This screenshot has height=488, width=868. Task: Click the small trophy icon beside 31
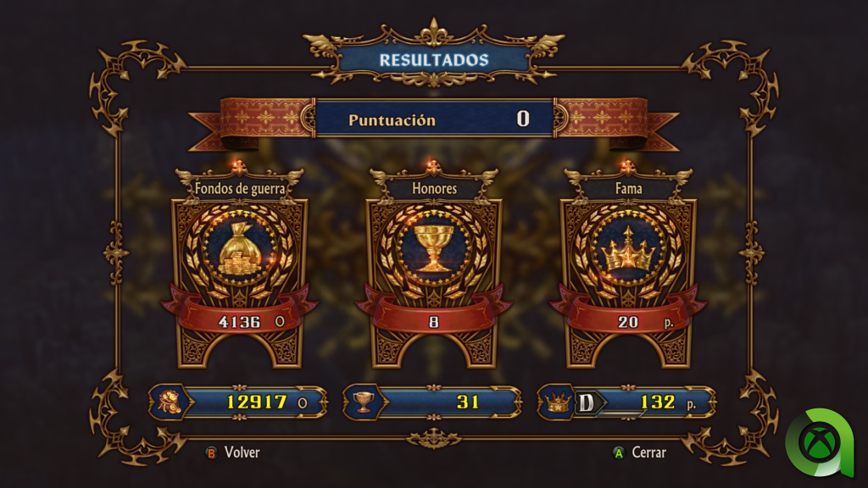click(x=363, y=402)
